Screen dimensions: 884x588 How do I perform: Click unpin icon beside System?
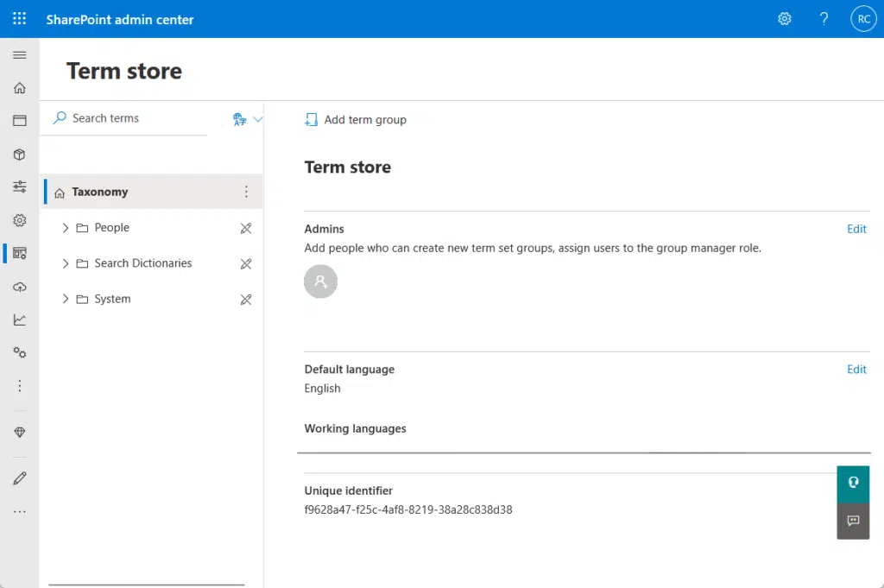pos(246,300)
